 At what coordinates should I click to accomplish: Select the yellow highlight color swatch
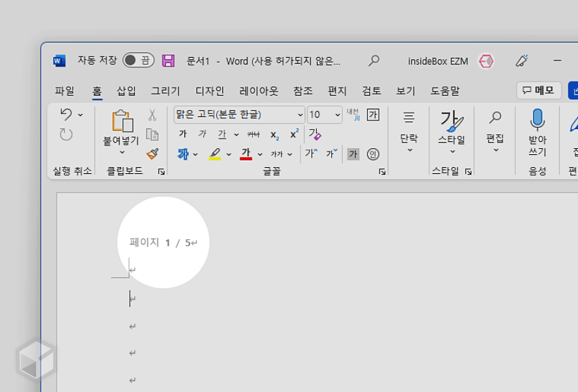tap(215, 157)
